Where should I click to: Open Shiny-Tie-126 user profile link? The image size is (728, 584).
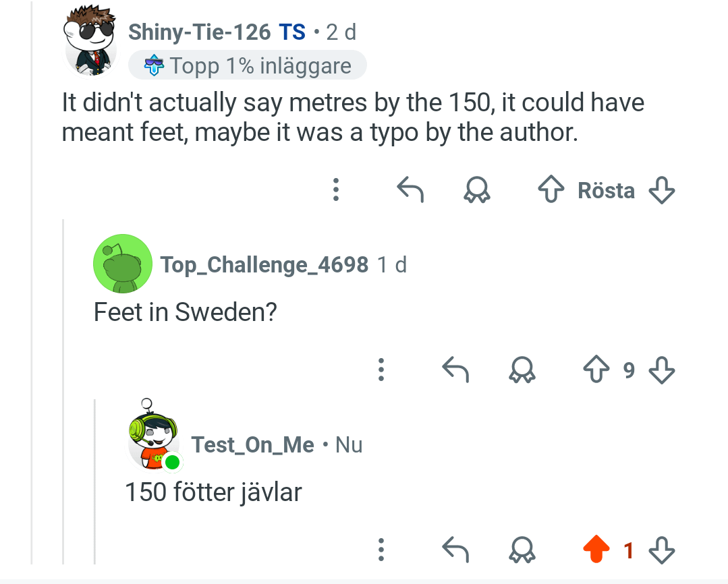point(199,32)
